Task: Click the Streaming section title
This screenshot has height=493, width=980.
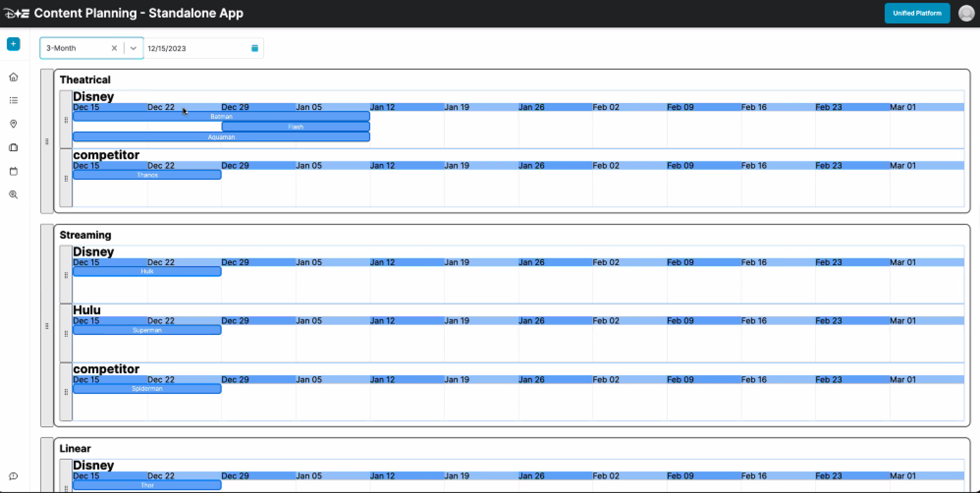Action: tap(85, 235)
